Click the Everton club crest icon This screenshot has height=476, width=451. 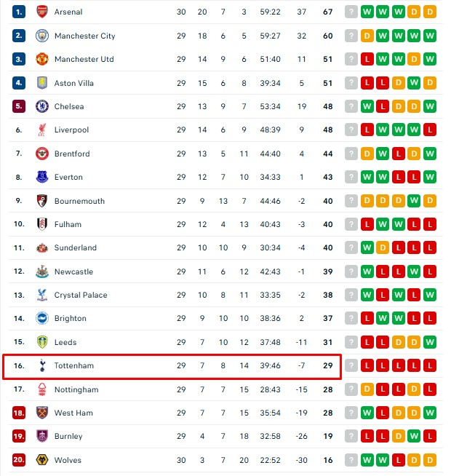click(42, 177)
